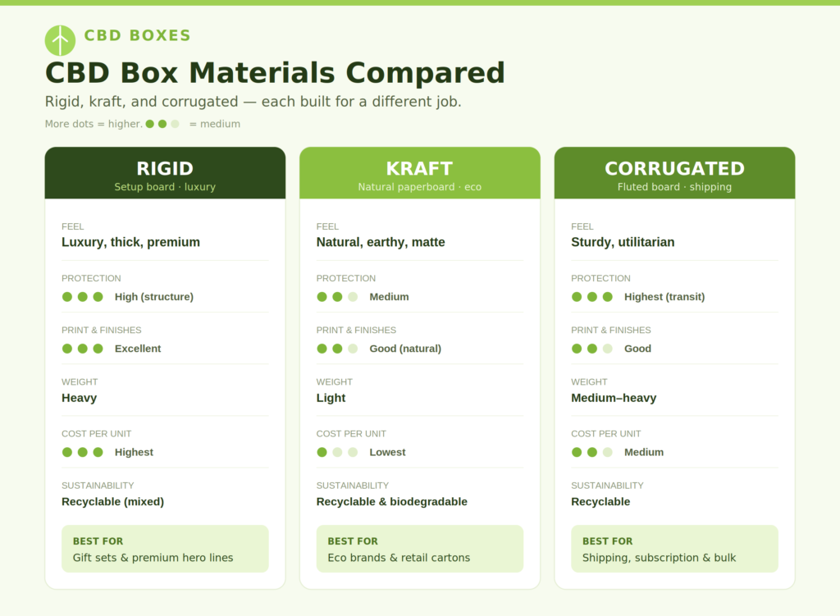Viewport: 840px width, 616px height.
Task: Select the KRAFT column header
Action: point(419,173)
